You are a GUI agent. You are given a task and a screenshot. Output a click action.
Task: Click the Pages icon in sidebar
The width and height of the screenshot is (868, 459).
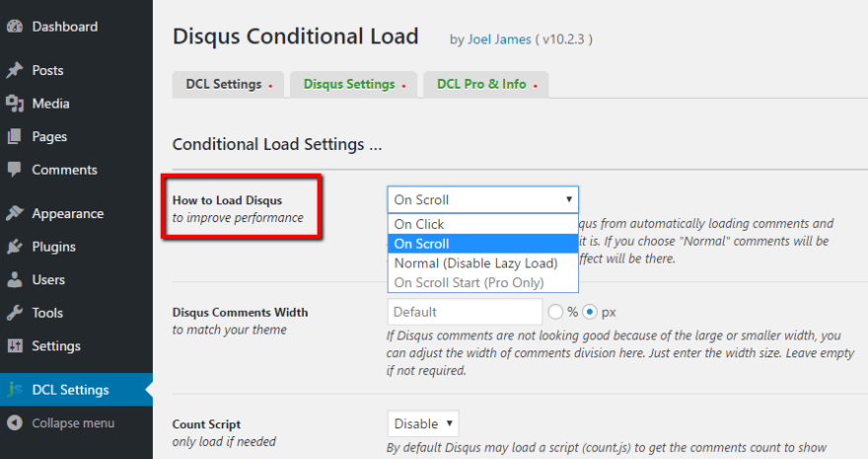[15, 137]
